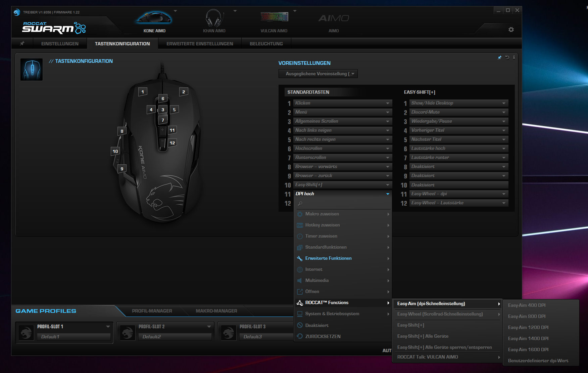The height and width of the screenshot is (373, 588).
Task: Click the pin icon tab beside Einstellungen
Action: (x=22, y=43)
